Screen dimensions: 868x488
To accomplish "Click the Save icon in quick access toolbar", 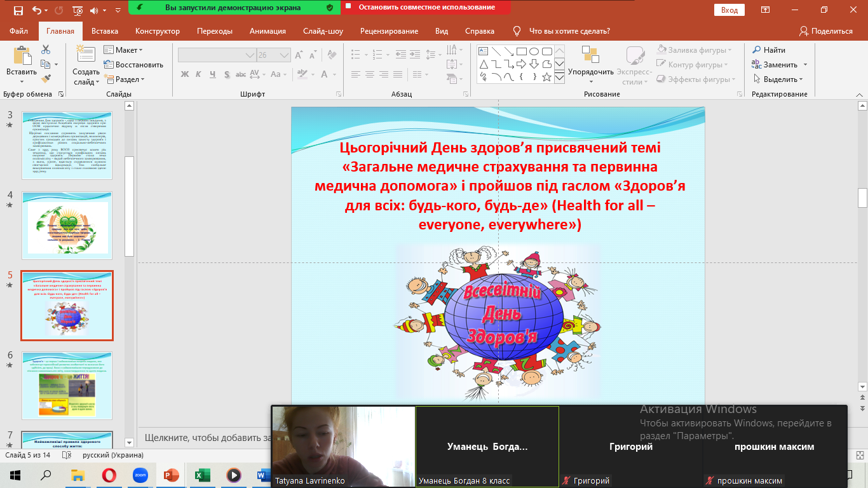I will (x=18, y=10).
